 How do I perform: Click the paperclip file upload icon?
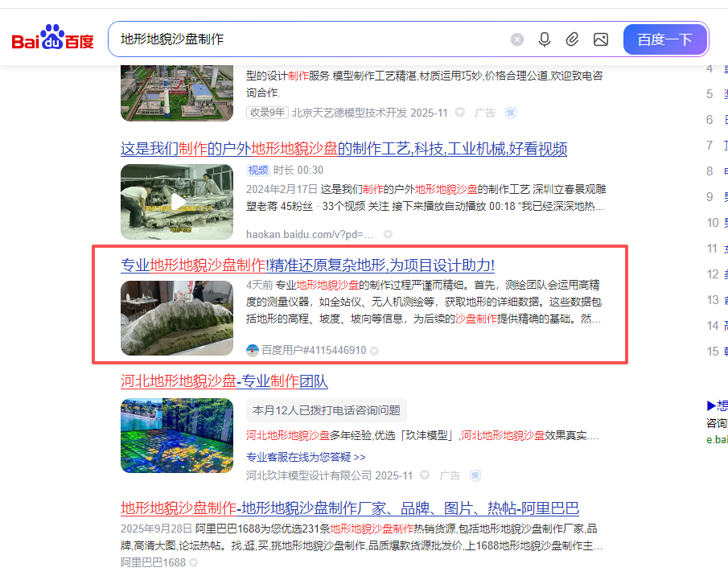tap(572, 39)
